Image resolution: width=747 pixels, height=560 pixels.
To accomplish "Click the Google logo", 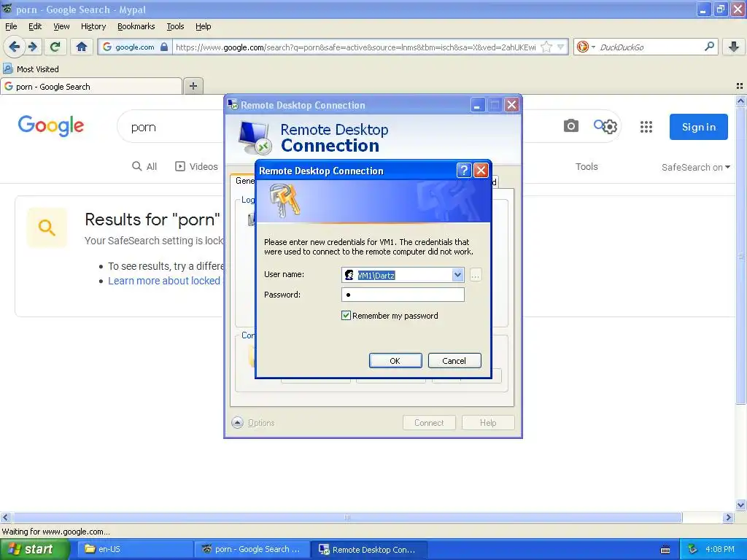I will [x=51, y=126].
